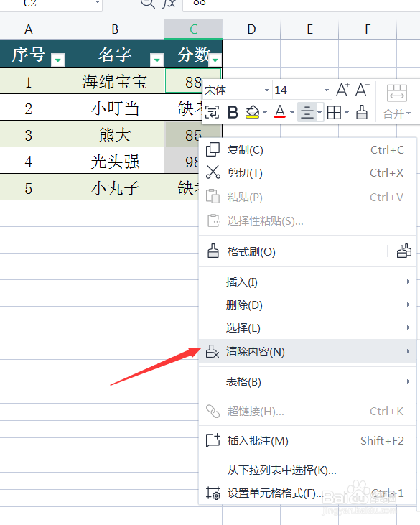The width and height of the screenshot is (420, 525).
Task: Select column F header
Action: pyautogui.click(x=368, y=29)
